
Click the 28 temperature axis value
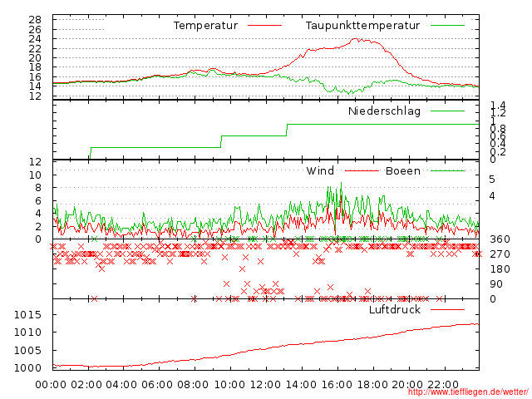coord(35,20)
